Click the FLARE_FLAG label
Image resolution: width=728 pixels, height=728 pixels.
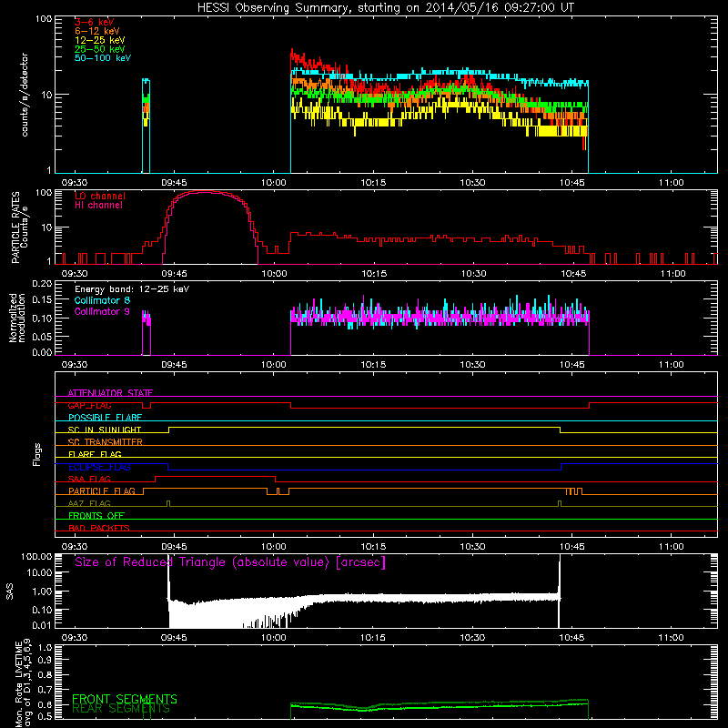pos(95,454)
